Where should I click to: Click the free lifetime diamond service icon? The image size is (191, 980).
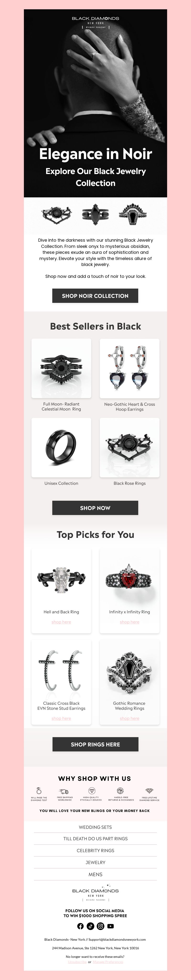[x=149, y=791]
